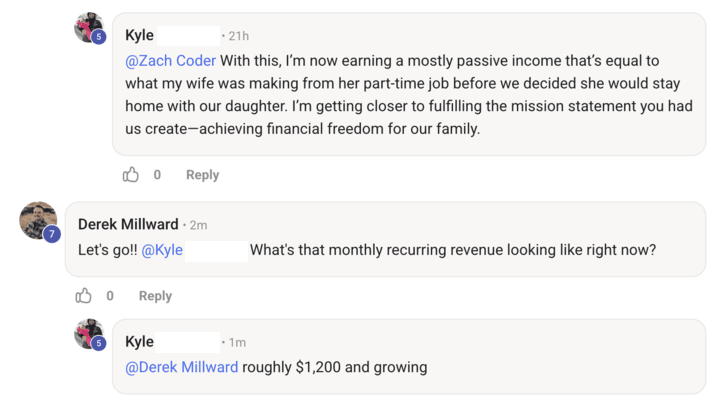Click Kyle's name on the 1m reply
Image resolution: width=720 pixels, height=402 pixels.
coord(140,342)
